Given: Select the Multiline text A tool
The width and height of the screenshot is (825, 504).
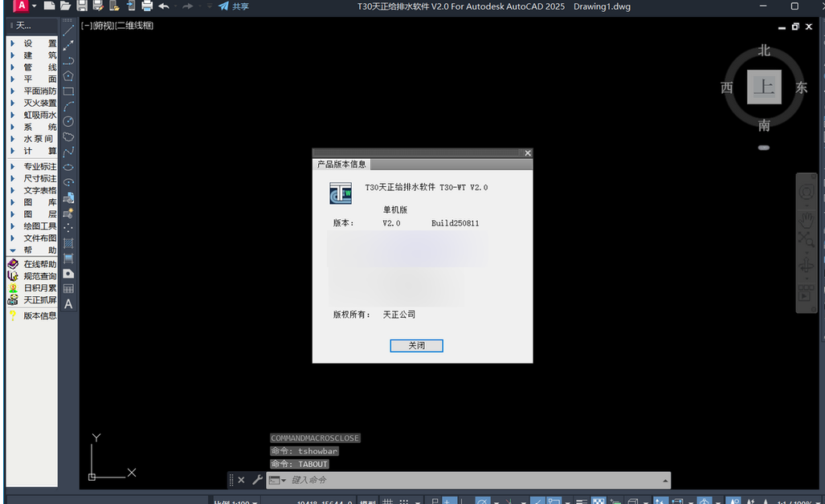Looking at the screenshot, I should point(68,304).
